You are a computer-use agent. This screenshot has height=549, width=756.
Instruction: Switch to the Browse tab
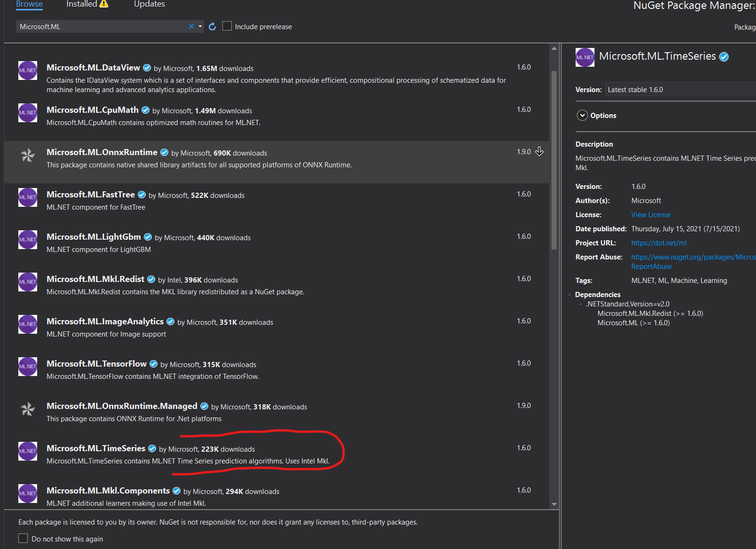29,4
